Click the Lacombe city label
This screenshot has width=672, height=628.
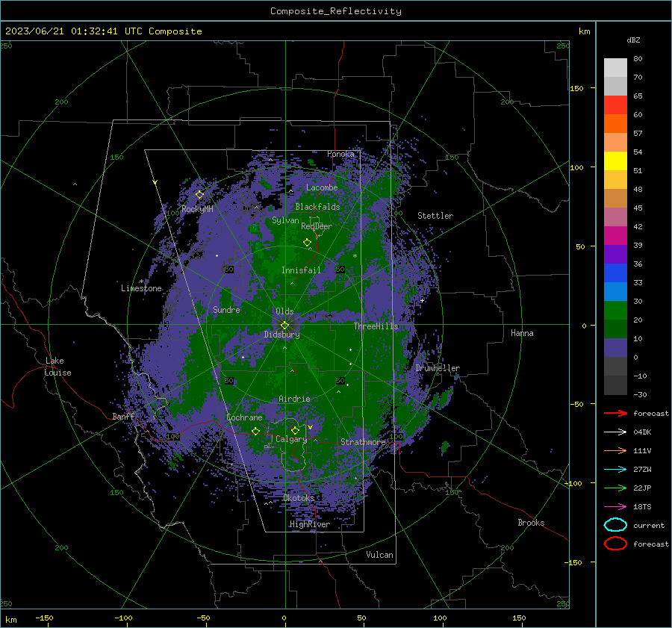(x=322, y=187)
